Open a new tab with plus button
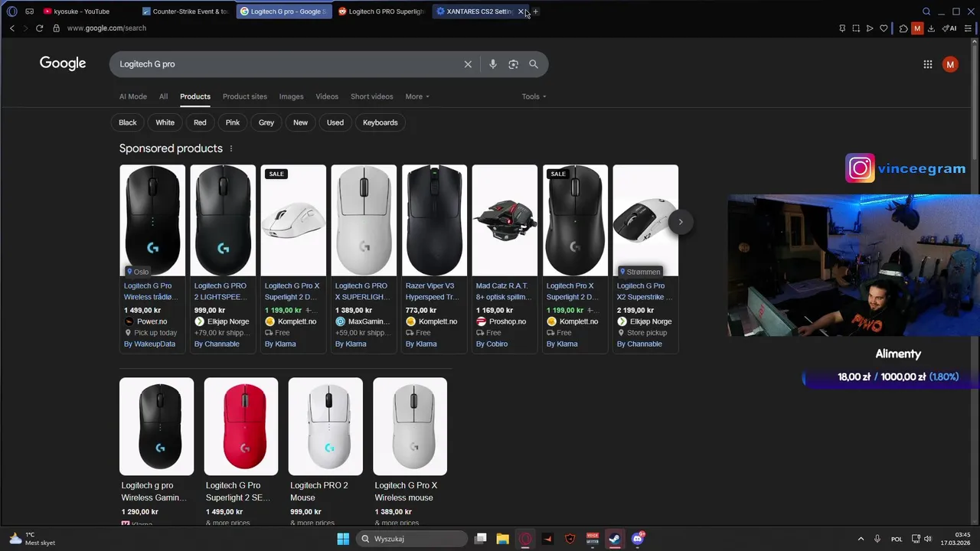The image size is (980, 551). [535, 11]
